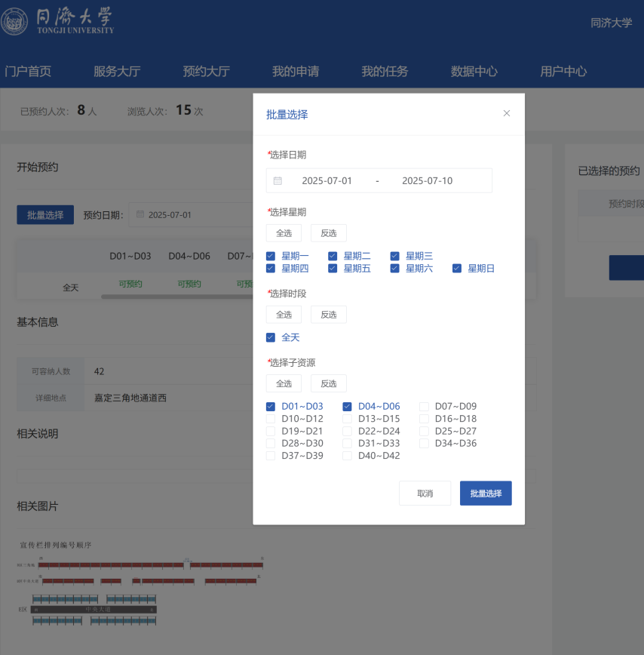Click the calendar icon in dialog date range

(x=278, y=181)
